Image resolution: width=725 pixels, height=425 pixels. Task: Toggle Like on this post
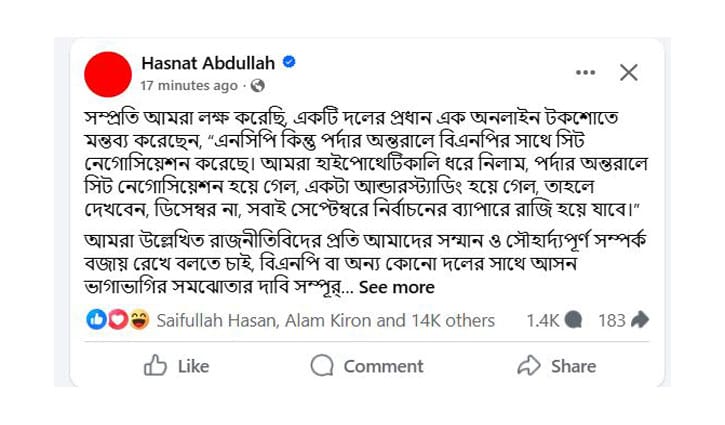click(176, 366)
